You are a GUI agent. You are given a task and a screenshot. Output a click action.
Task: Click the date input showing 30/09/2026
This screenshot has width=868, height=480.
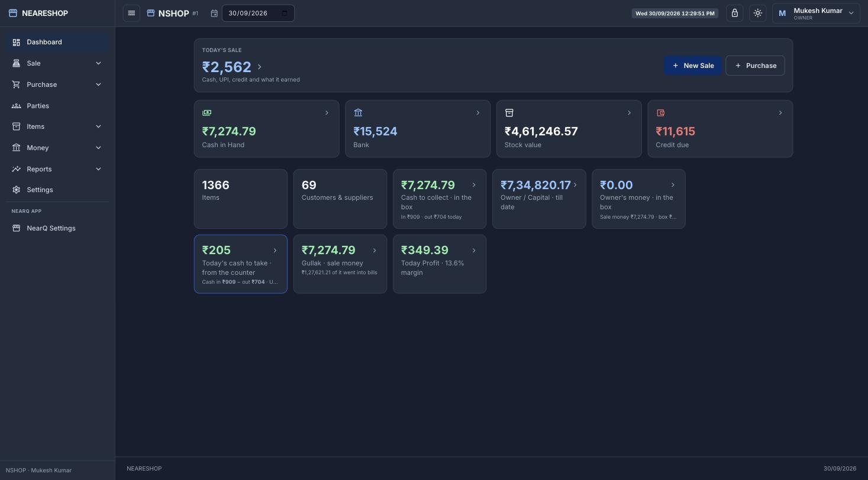click(258, 13)
